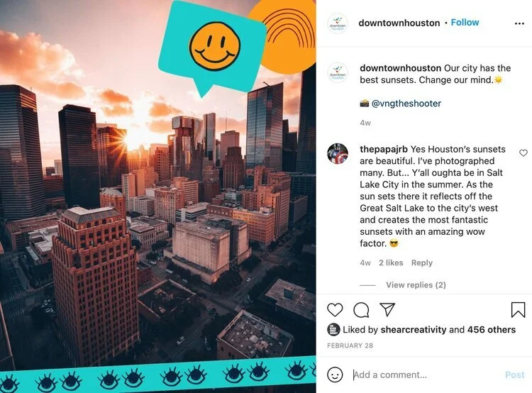Like the post with the heart icon
Screen dimensions: 532x393
335,309
